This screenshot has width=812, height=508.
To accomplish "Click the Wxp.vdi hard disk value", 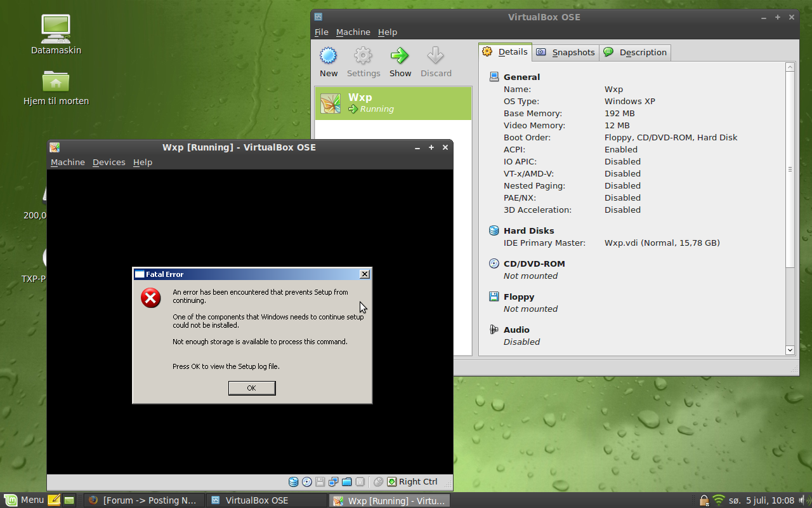I will point(662,243).
